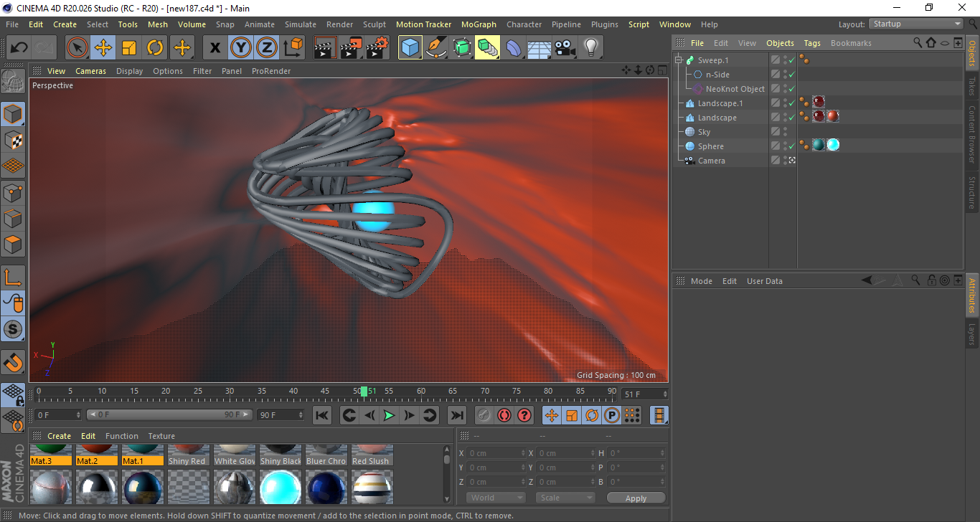Activate the Move tool in top toolbar

click(x=103, y=48)
